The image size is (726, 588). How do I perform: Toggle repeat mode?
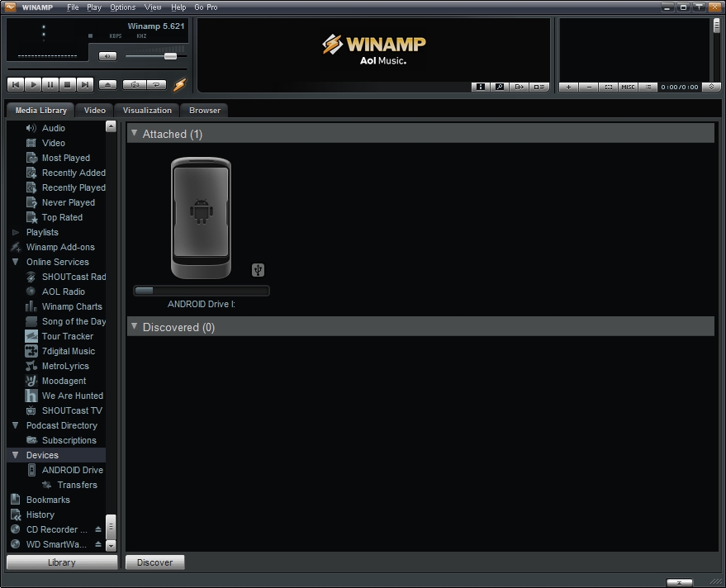(x=156, y=85)
